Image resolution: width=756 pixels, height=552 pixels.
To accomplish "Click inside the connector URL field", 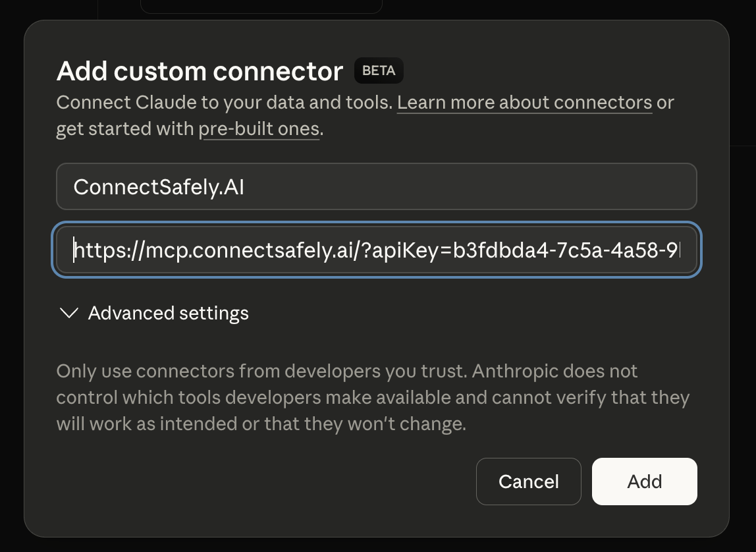I will [376, 250].
